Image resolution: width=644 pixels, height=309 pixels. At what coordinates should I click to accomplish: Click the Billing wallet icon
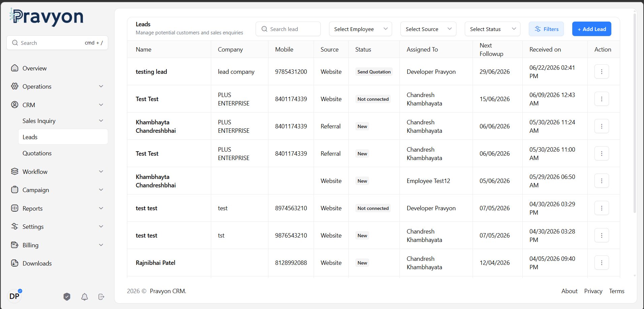point(14,245)
